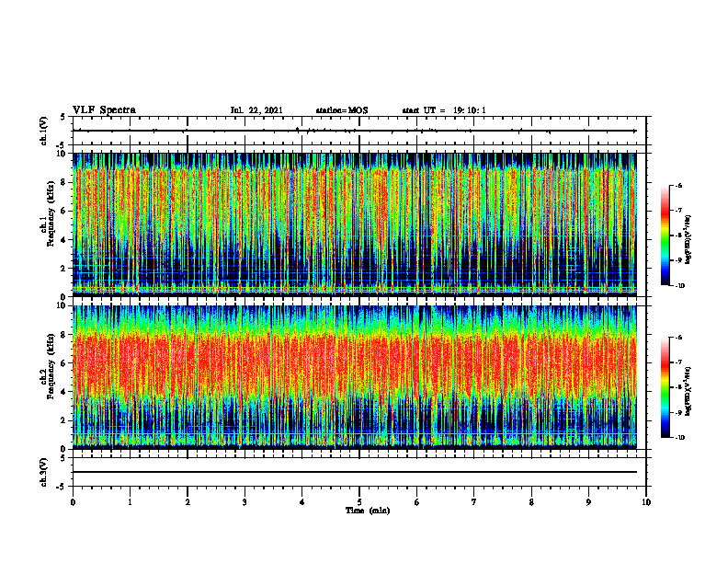Click the date "Jul. 22, 2021"
This screenshot has width=728, height=563.
click(256, 110)
